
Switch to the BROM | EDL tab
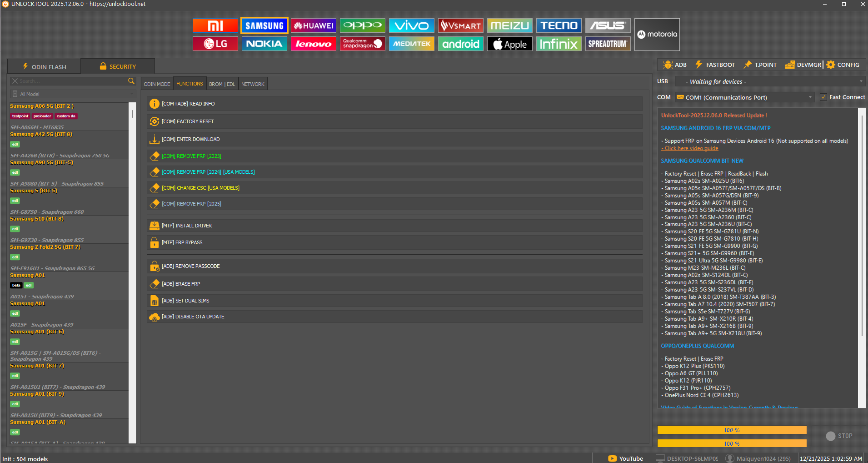coord(222,84)
